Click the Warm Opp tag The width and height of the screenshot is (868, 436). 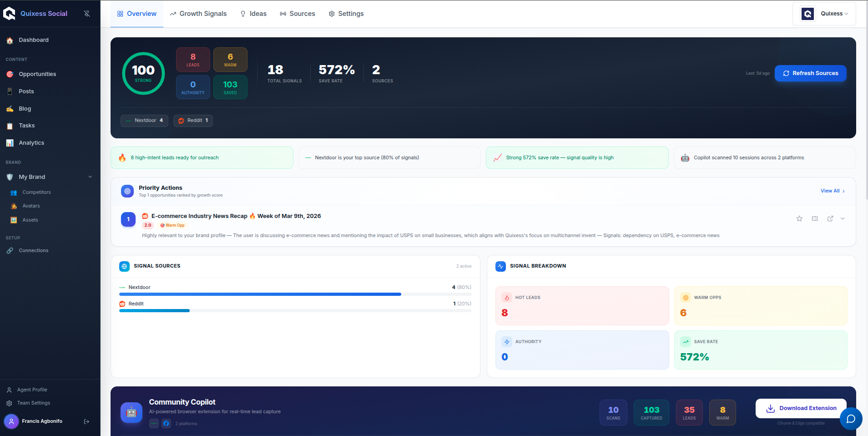172,225
